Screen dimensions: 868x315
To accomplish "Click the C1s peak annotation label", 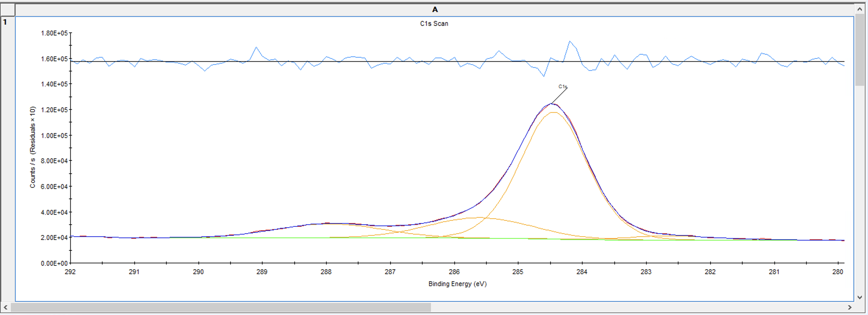I will [x=562, y=87].
